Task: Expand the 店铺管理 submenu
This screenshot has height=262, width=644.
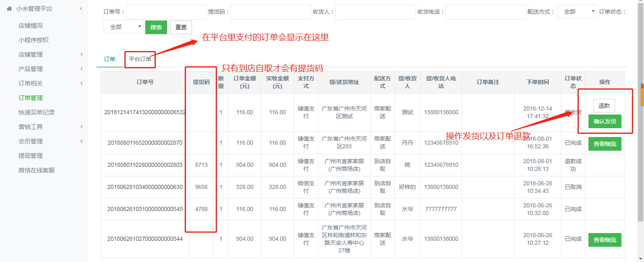Action: click(x=81, y=54)
